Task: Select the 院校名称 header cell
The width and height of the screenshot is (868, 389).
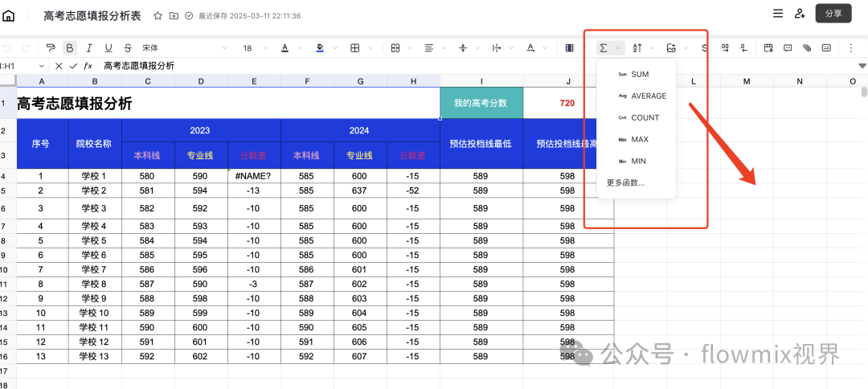Action: click(x=95, y=144)
